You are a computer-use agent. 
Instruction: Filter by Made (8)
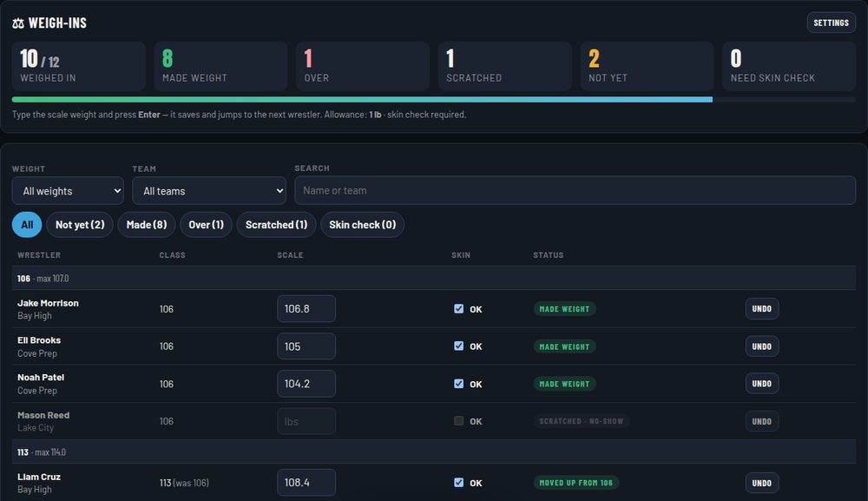(x=146, y=225)
